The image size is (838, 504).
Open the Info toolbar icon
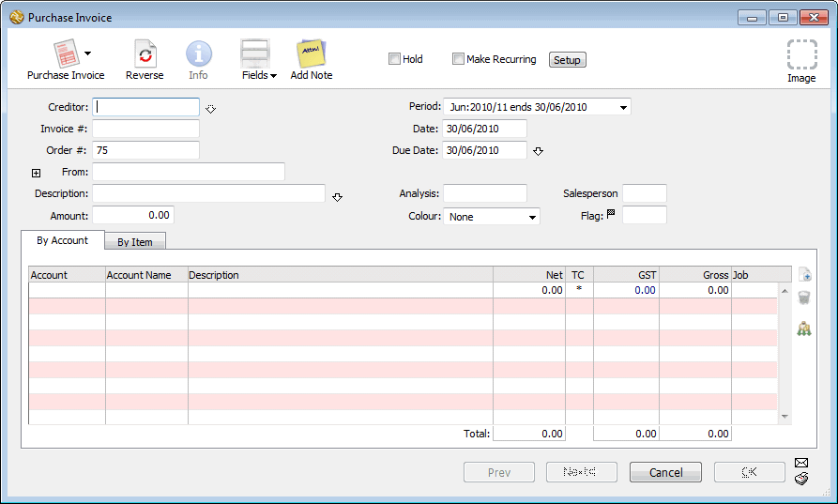point(198,54)
